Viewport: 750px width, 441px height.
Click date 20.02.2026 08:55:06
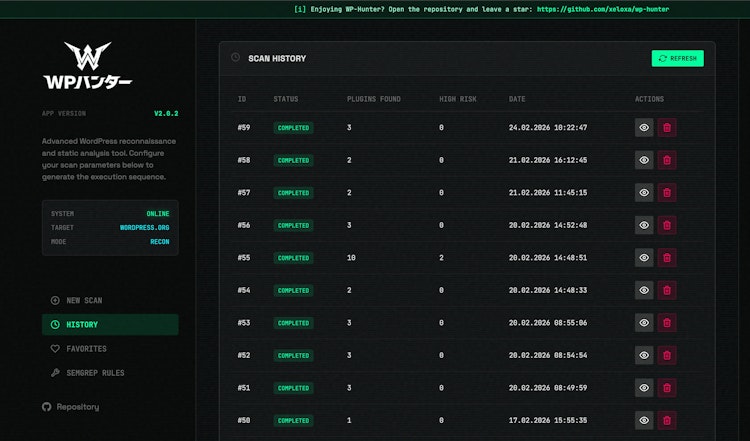(x=548, y=323)
